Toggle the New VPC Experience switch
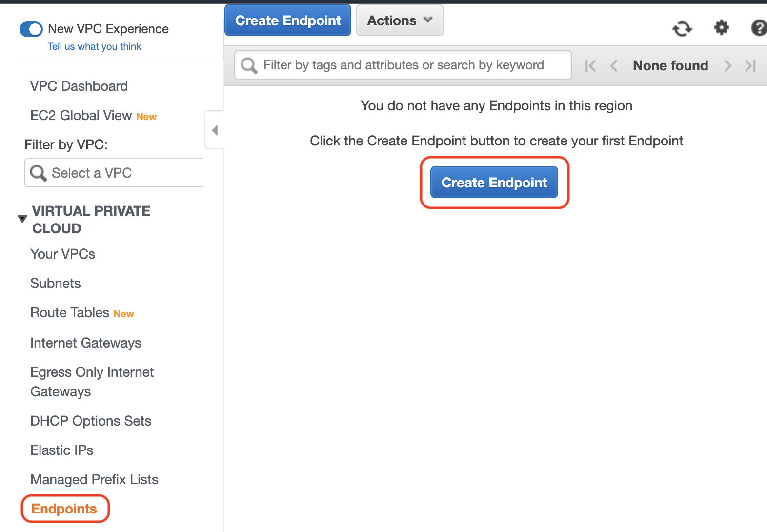The image size is (767, 532). coord(31,29)
